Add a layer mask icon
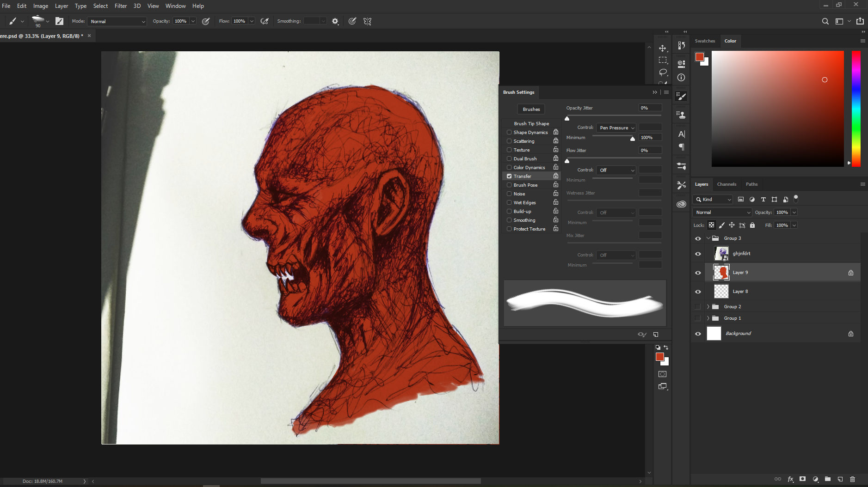The height and width of the screenshot is (487, 868). coord(802,479)
